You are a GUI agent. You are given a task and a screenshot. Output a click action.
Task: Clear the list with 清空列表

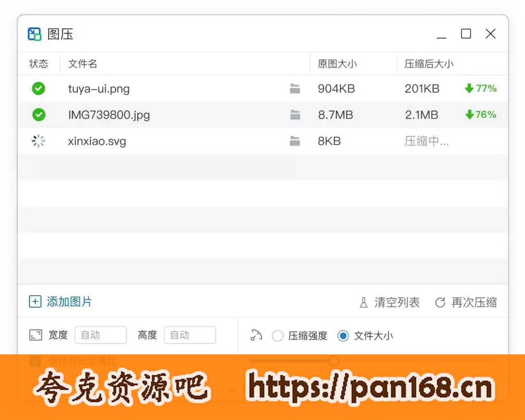pos(397,302)
